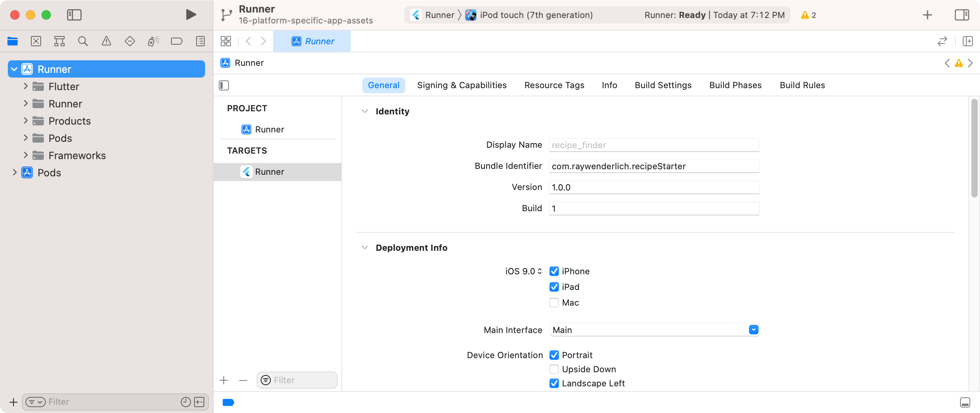Uncheck the iPhone device checkbox
The height and width of the screenshot is (413, 980).
[x=554, y=271]
